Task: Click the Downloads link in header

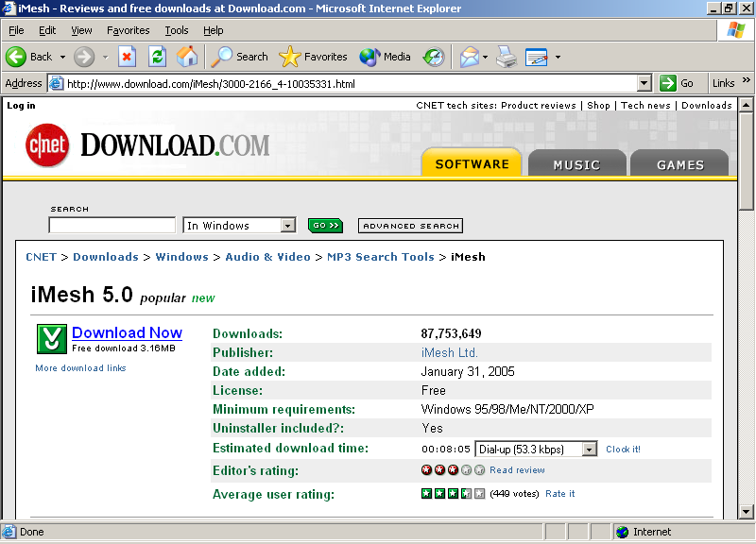Action: pos(707,105)
